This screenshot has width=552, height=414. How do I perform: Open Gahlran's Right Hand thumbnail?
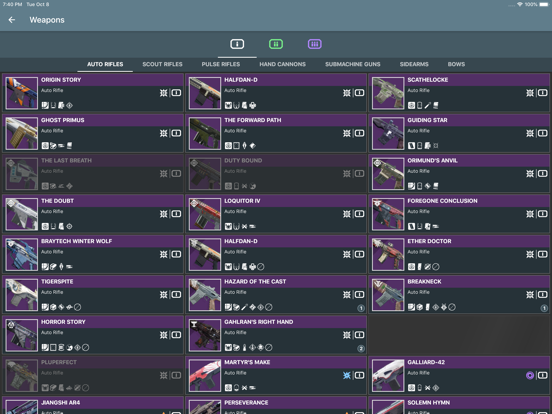205,335
